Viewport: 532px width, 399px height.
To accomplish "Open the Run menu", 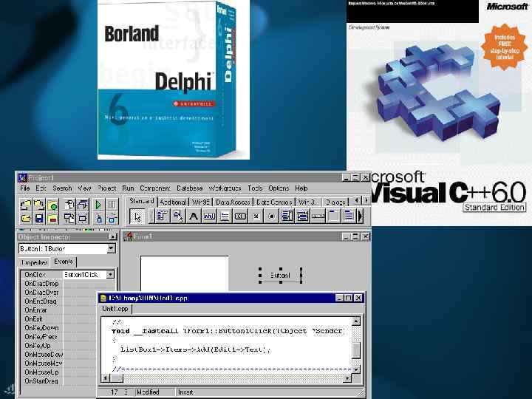I will [x=129, y=188].
